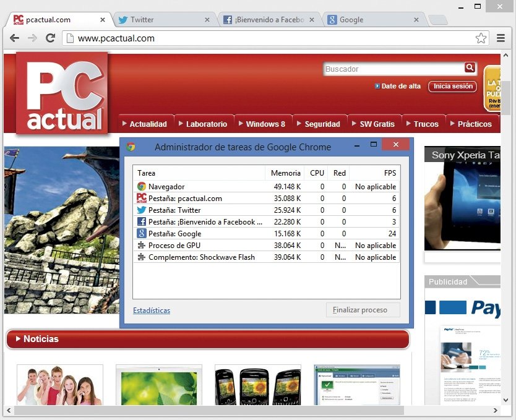The height and width of the screenshot is (420, 516).
Task: Close the Google tab
Action: [x=416, y=20]
